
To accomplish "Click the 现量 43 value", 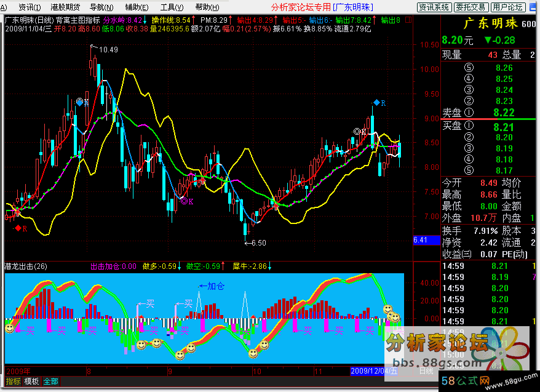I will point(493,55).
